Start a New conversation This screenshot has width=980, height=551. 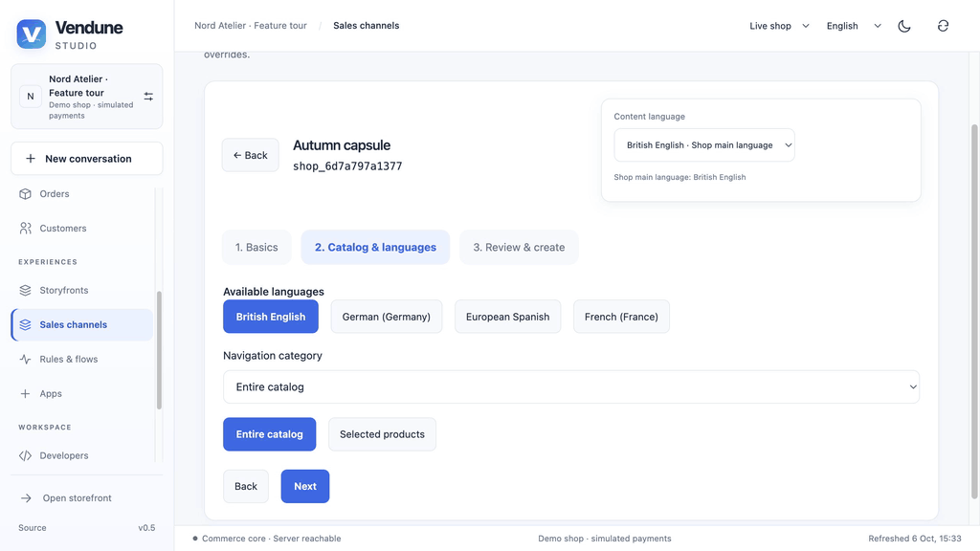(87, 159)
